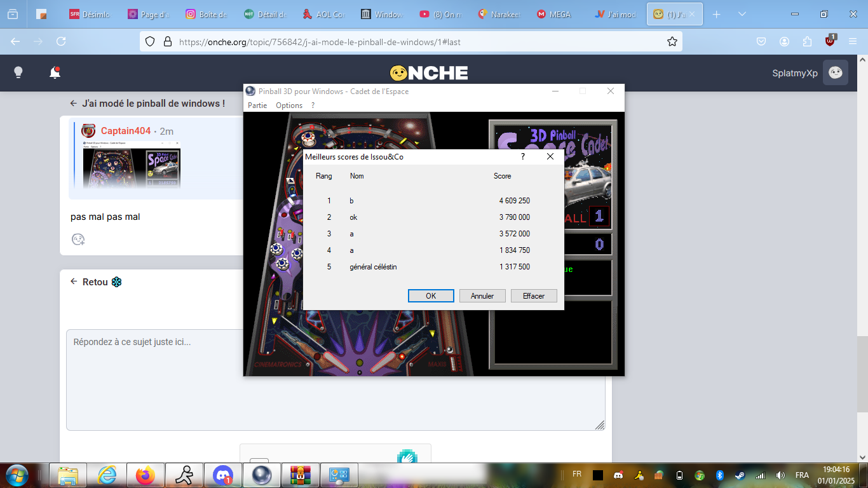Viewport: 868px width, 488px height.
Task: Open Discord from the taskbar
Action: [x=223, y=475]
